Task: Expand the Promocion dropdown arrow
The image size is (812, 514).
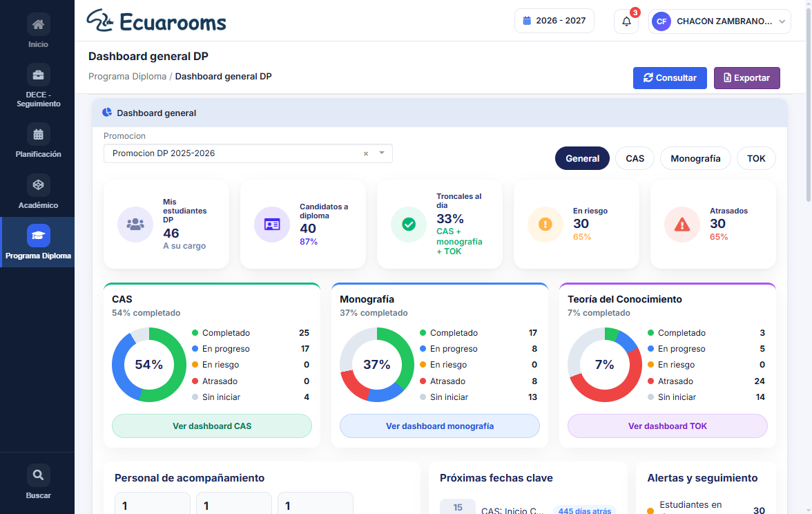Action: [382, 153]
